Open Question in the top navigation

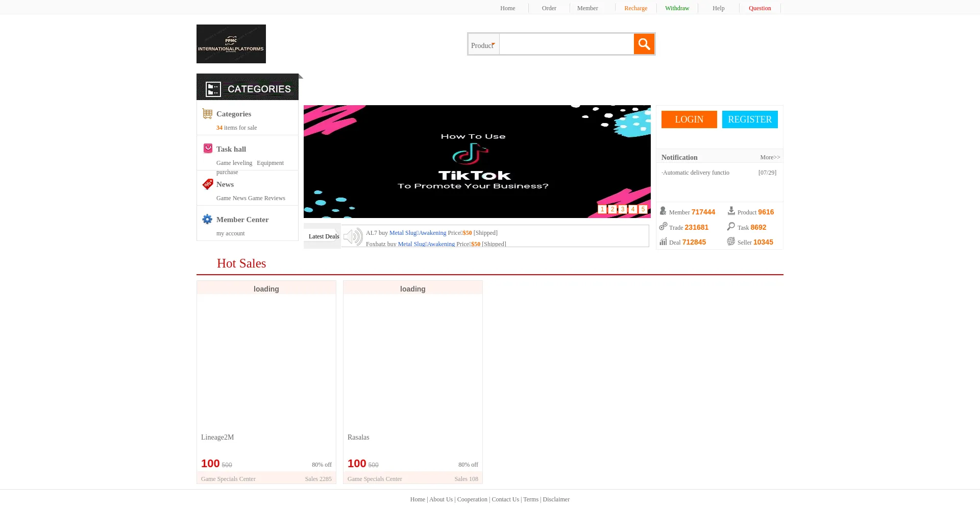click(759, 8)
